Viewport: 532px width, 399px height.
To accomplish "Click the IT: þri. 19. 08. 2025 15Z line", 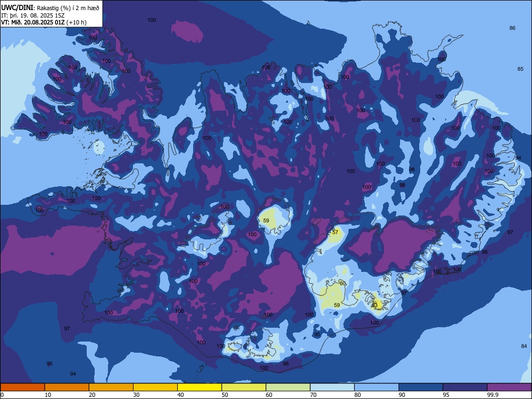I will coord(32,15).
